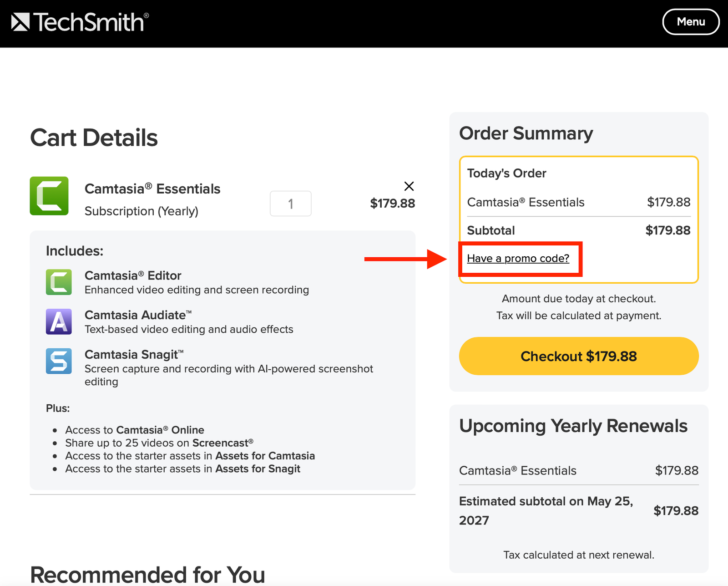This screenshot has height=586, width=728.
Task: Click the Order Summary heading
Action: pyautogui.click(x=526, y=133)
